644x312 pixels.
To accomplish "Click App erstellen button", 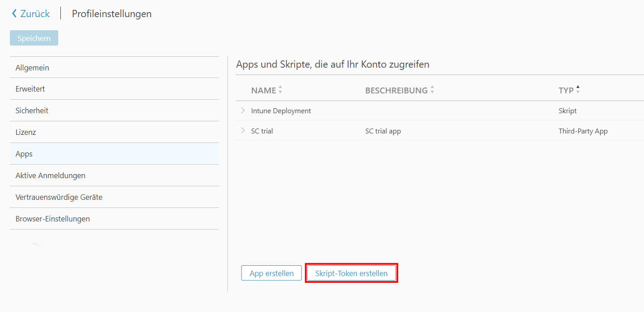I will pyautogui.click(x=272, y=273).
